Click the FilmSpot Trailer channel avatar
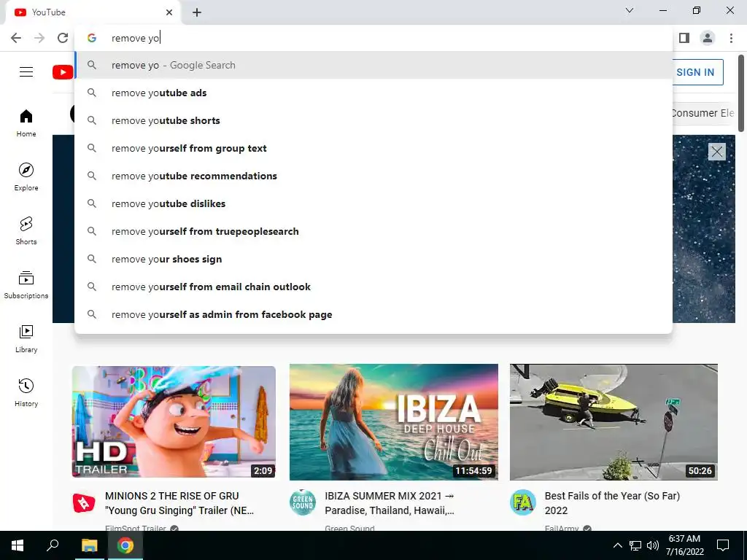 coord(84,502)
